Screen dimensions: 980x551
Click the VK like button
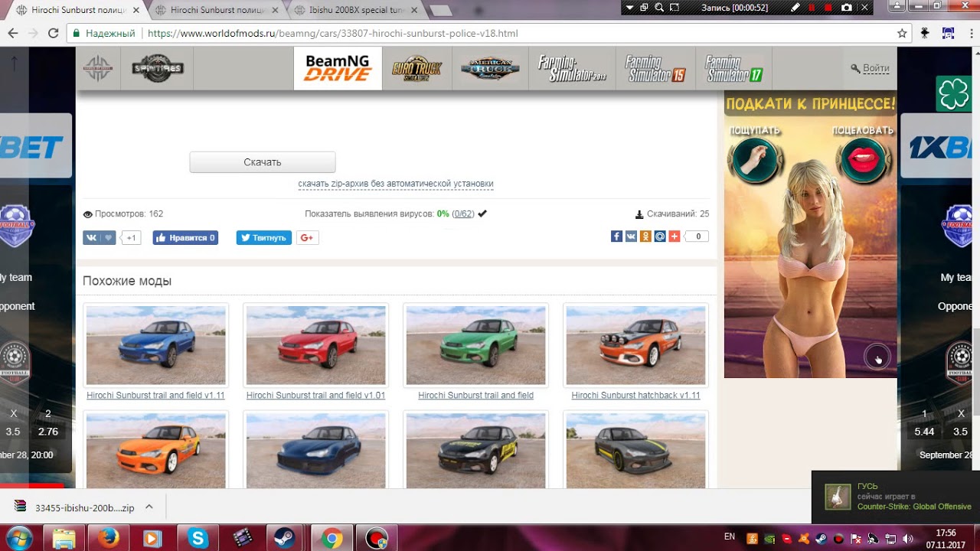pos(99,238)
